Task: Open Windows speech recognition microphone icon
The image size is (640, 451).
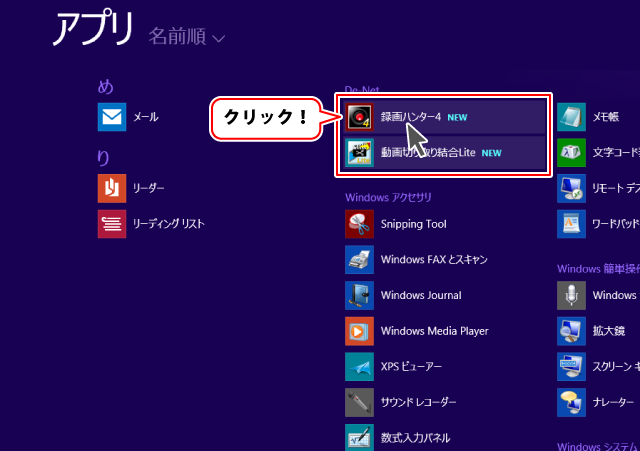Action: [x=571, y=295]
